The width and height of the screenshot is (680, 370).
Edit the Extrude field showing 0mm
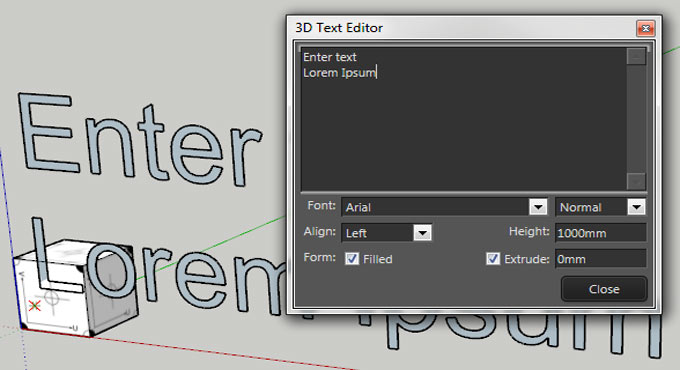pos(601,259)
